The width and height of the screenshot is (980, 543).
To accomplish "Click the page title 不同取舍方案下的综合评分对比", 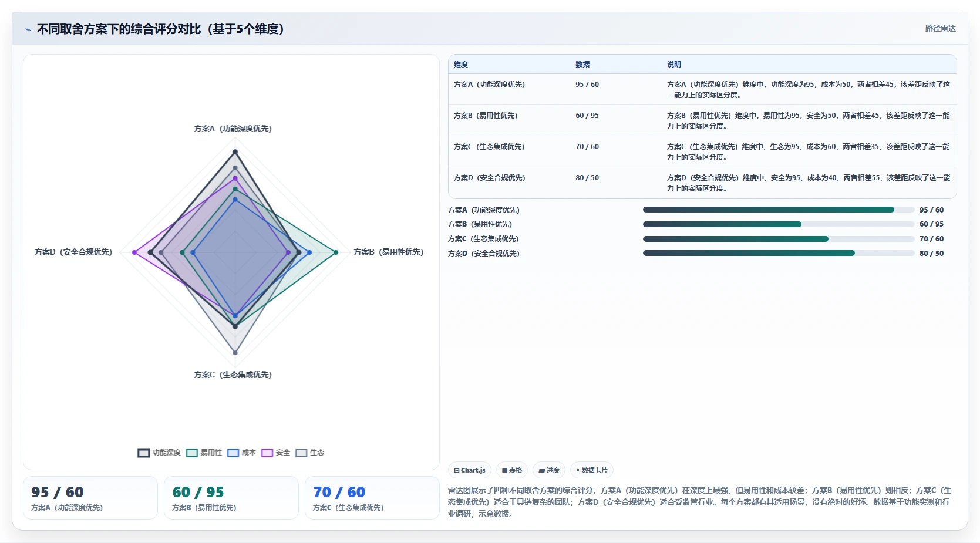I will tap(160, 29).
